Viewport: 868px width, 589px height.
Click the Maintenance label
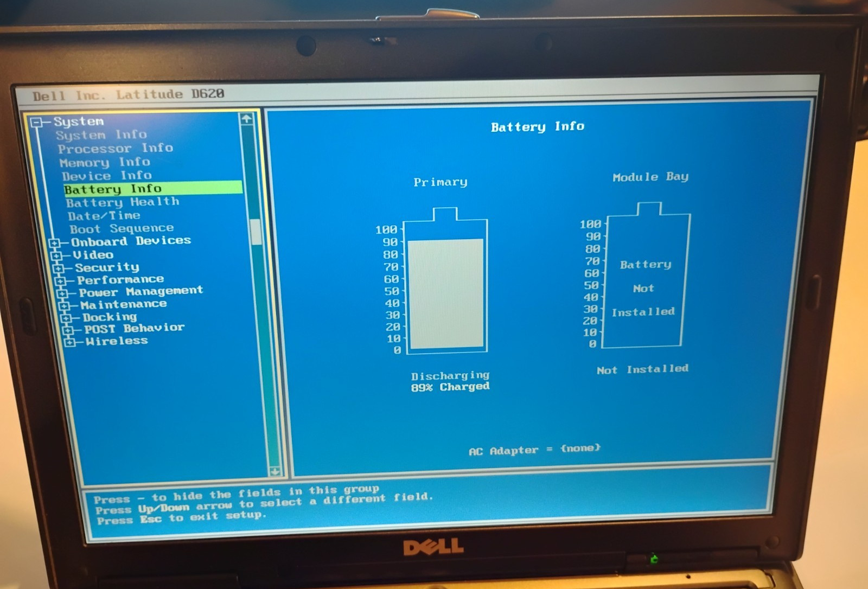coord(124,304)
